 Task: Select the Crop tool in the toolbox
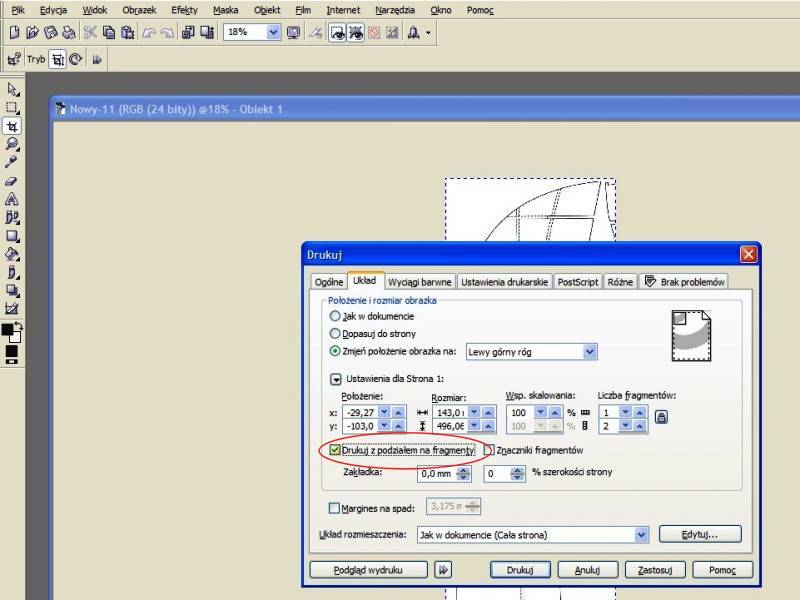click(12, 126)
